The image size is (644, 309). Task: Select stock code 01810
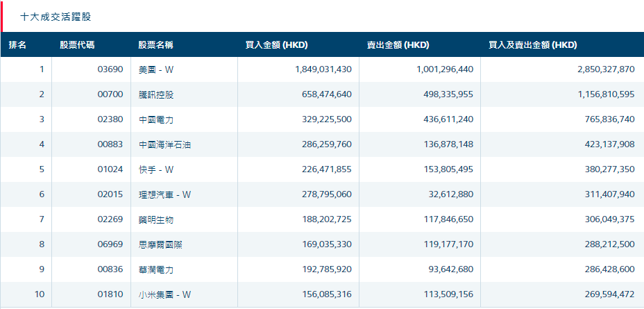tap(110, 294)
